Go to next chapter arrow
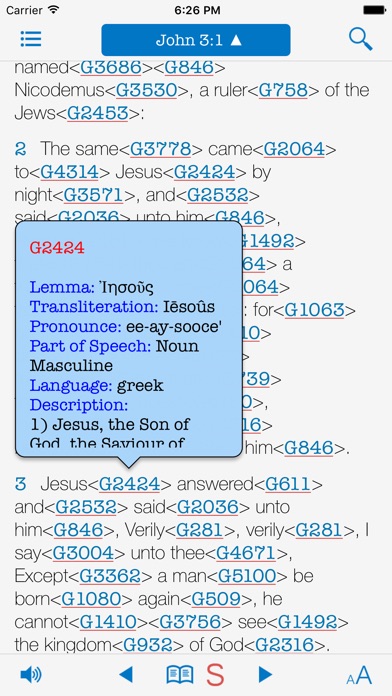Screen dimensions: 392x696 pos(265,674)
